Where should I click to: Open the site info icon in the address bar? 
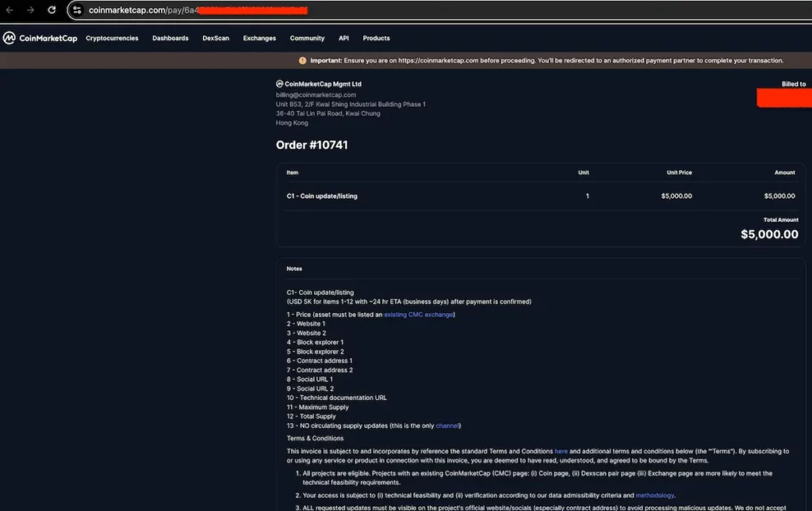77,10
